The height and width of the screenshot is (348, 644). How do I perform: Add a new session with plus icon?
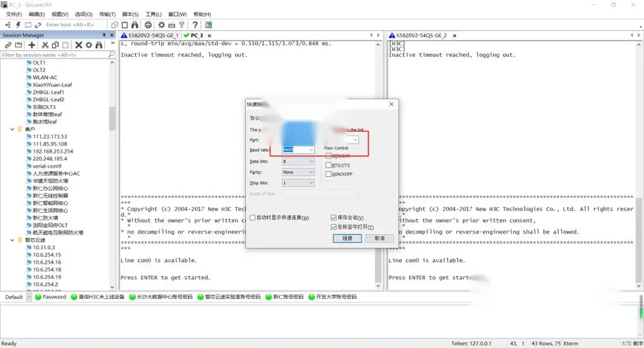(32, 44)
